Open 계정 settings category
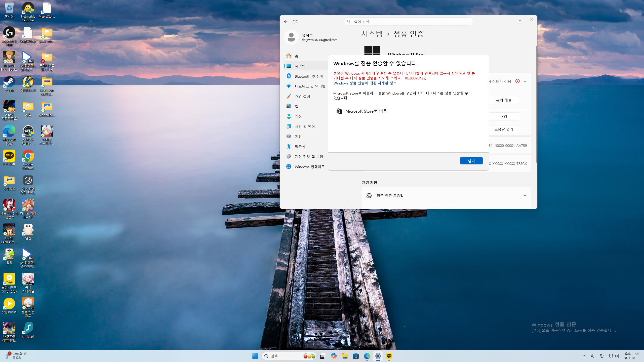 point(305,116)
